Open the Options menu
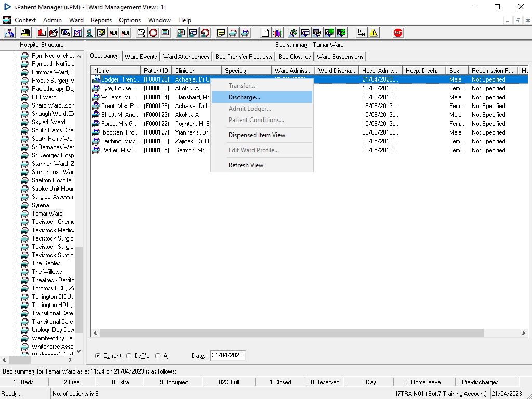The image size is (532, 399). click(129, 20)
